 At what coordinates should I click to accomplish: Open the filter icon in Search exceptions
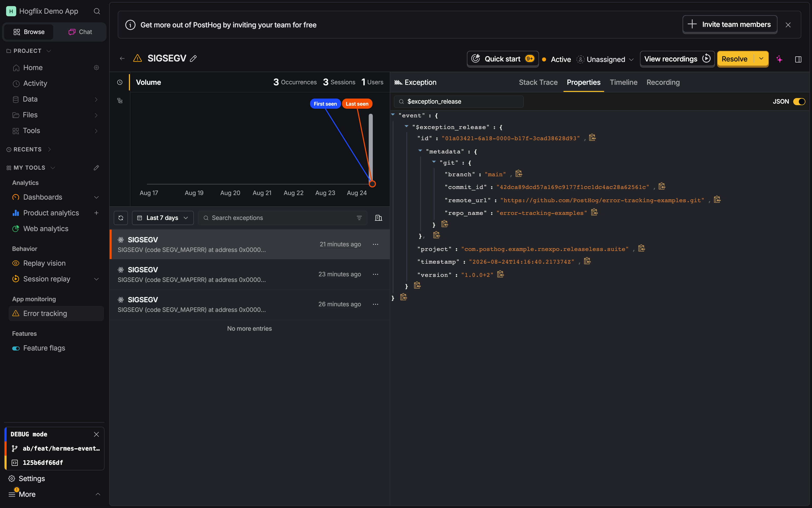(359, 218)
